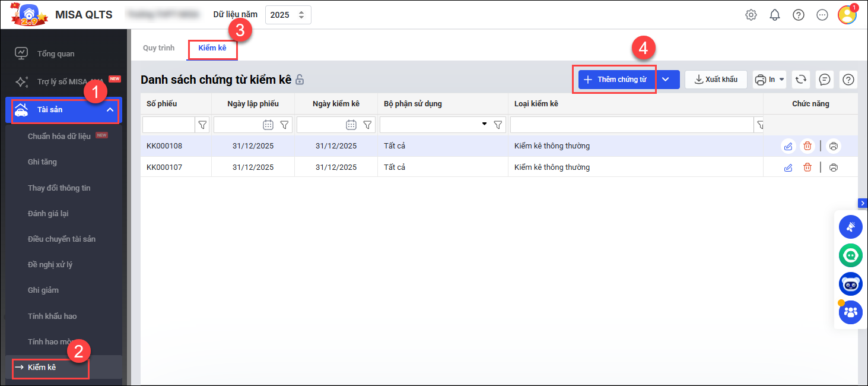Expand the arrow beside Thêm chứng từ
The height and width of the screenshot is (386, 868).
click(x=666, y=80)
